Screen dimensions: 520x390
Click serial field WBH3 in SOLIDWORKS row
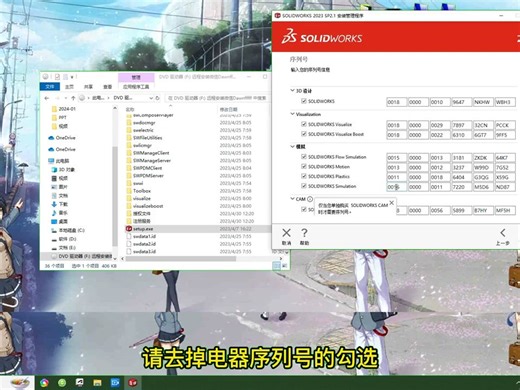(x=505, y=102)
